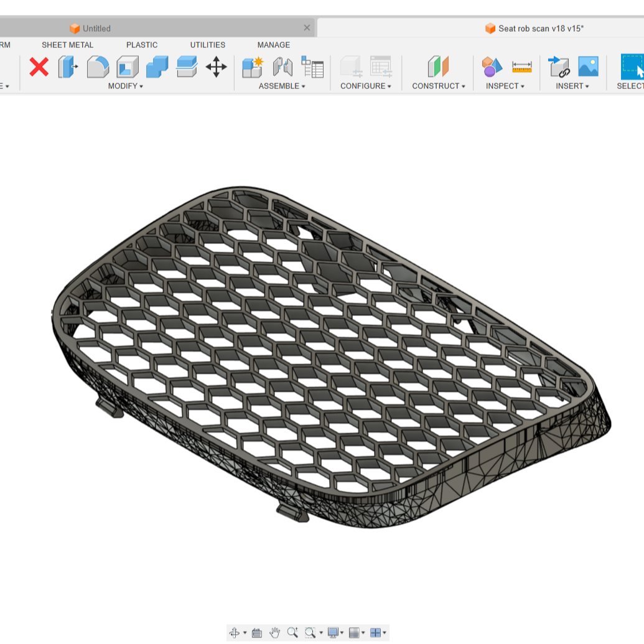Viewport: 644px width, 644px height.
Task: Select the Look At tool
Action: point(257,632)
